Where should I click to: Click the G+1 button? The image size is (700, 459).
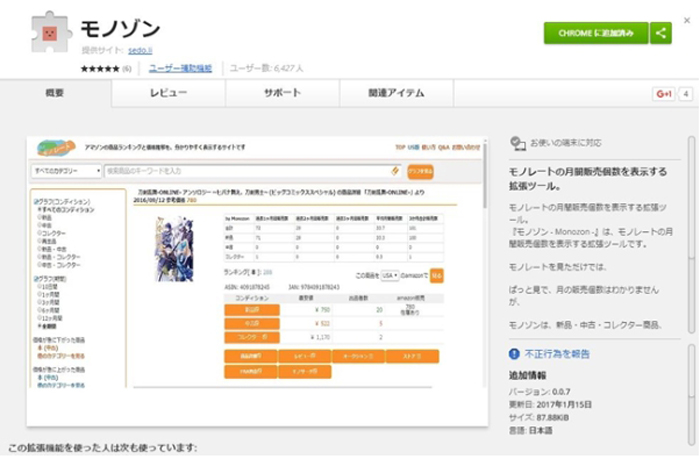(664, 94)
